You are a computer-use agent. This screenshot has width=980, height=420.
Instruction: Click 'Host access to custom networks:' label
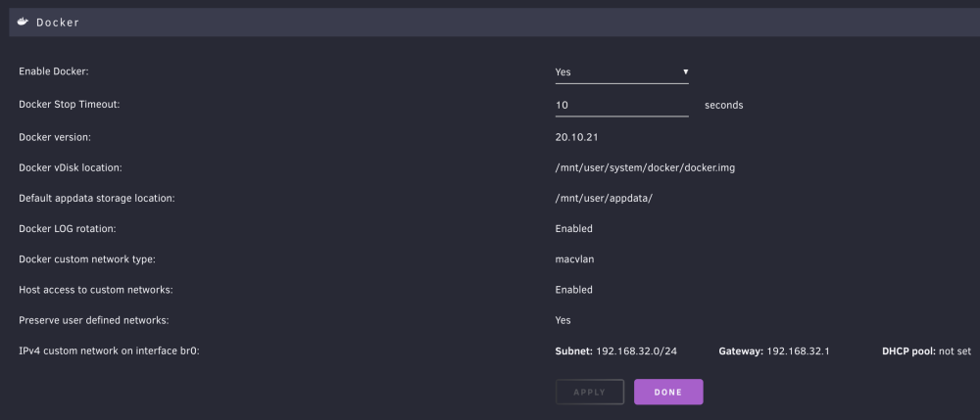(96, 290)
